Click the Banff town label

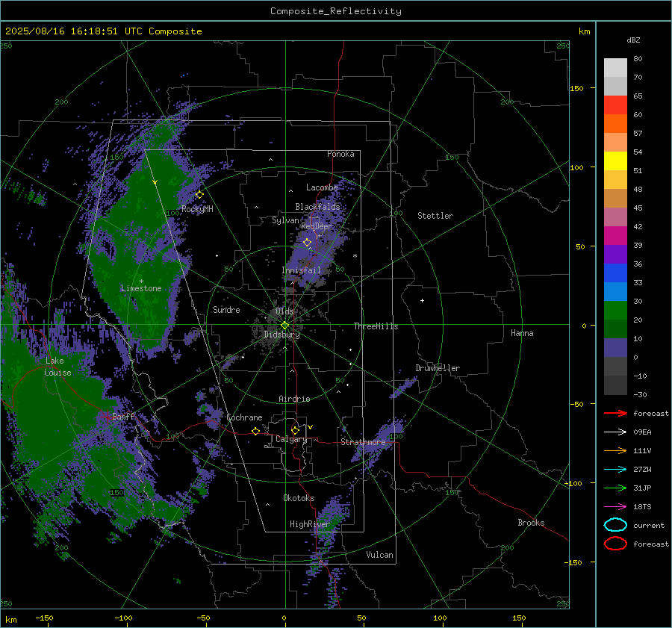pos(123,416)
